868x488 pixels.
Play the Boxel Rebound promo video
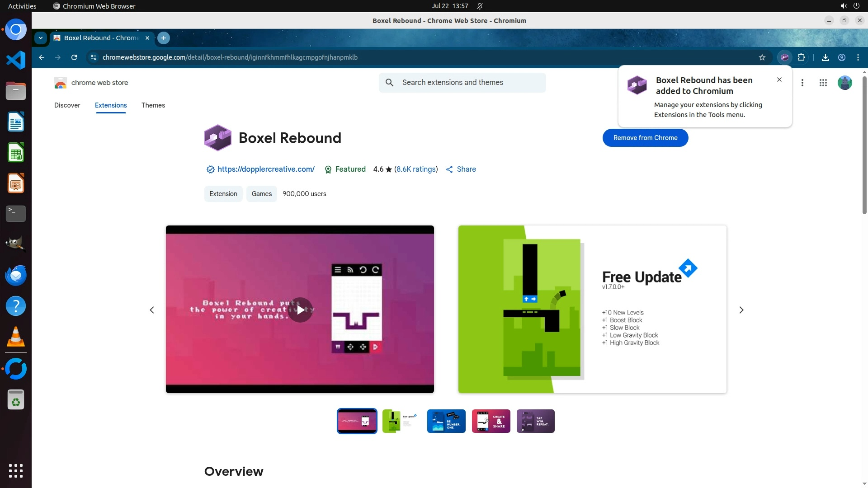tap(300, 310)
